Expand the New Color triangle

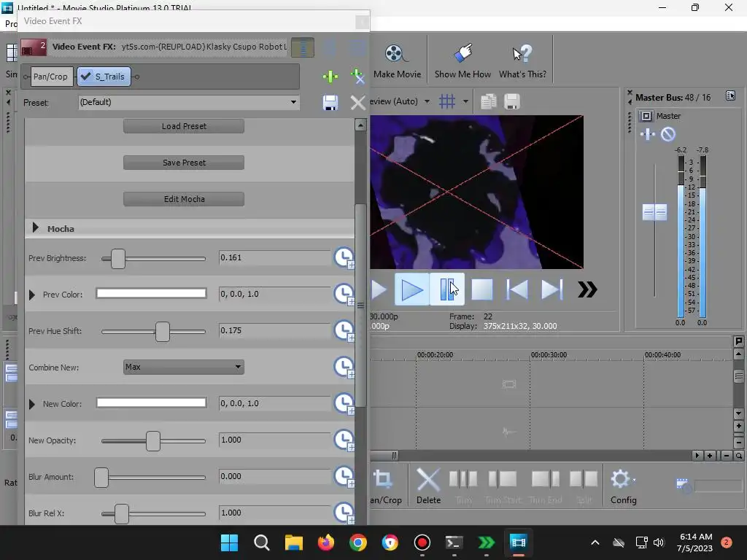[32, 404]
